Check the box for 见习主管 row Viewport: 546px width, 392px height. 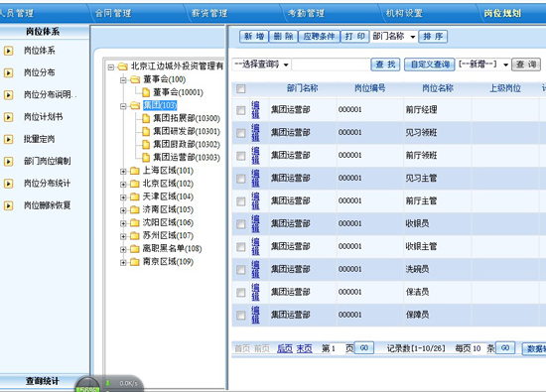[240, 179]
